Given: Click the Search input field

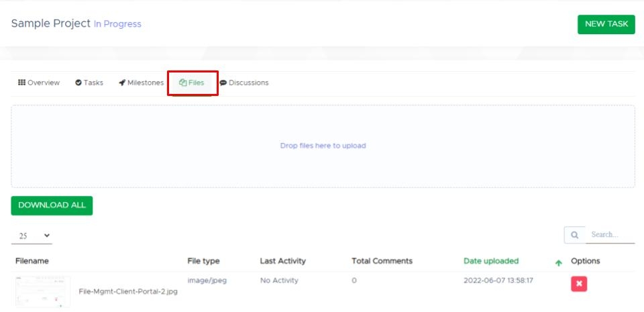Looking at the screenshot, I should coord(609,235).
